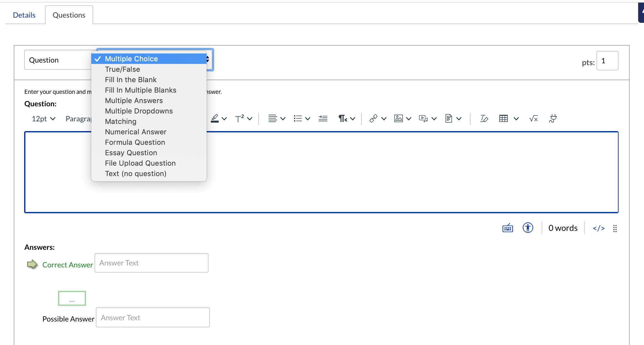Click the green correct answer arrow
Viewport: 644px width, 345px height.
click(32, 264)
